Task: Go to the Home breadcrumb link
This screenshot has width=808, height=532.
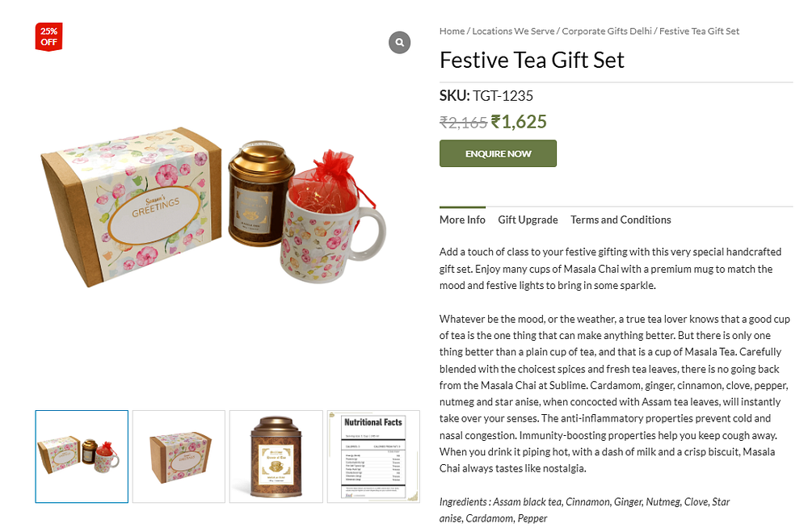Action: click(x=452, y=31)
